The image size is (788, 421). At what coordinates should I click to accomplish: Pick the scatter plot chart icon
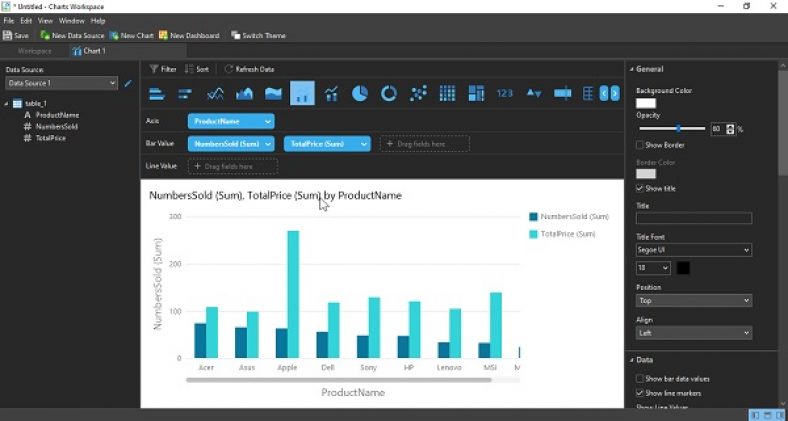[x=418, y=93]
